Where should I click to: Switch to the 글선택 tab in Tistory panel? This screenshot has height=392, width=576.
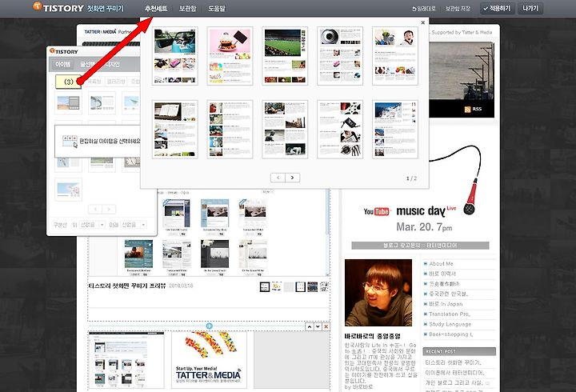tap(87, 64)
